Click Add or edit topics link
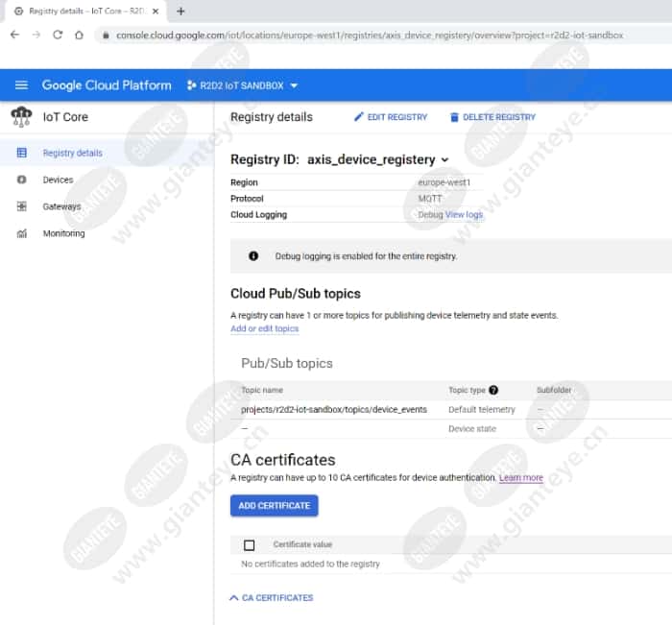Screen dimensions: 672x625 click(x=264, y=328)
